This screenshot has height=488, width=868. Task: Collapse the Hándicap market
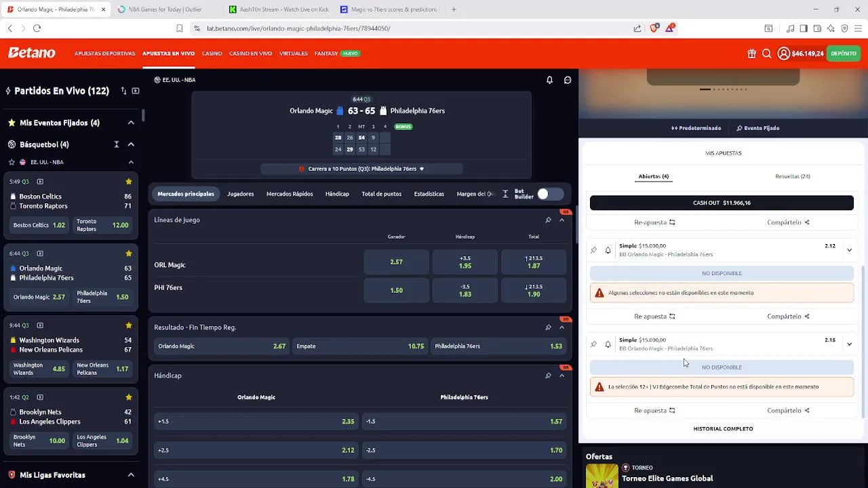click(561, 375)
